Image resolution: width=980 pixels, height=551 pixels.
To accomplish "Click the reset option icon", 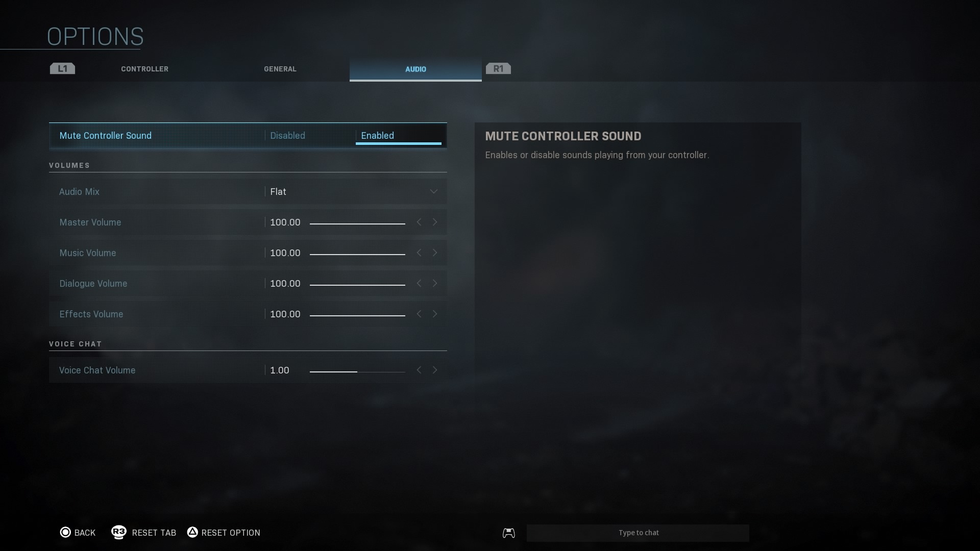I will (192, 532).
